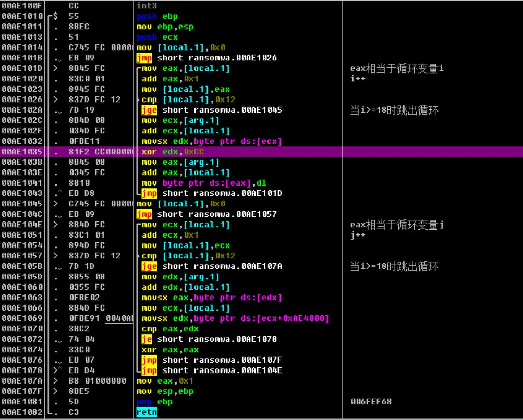Click the int3 instruction line
Screen dimensions: 523x420
[146, 6]
